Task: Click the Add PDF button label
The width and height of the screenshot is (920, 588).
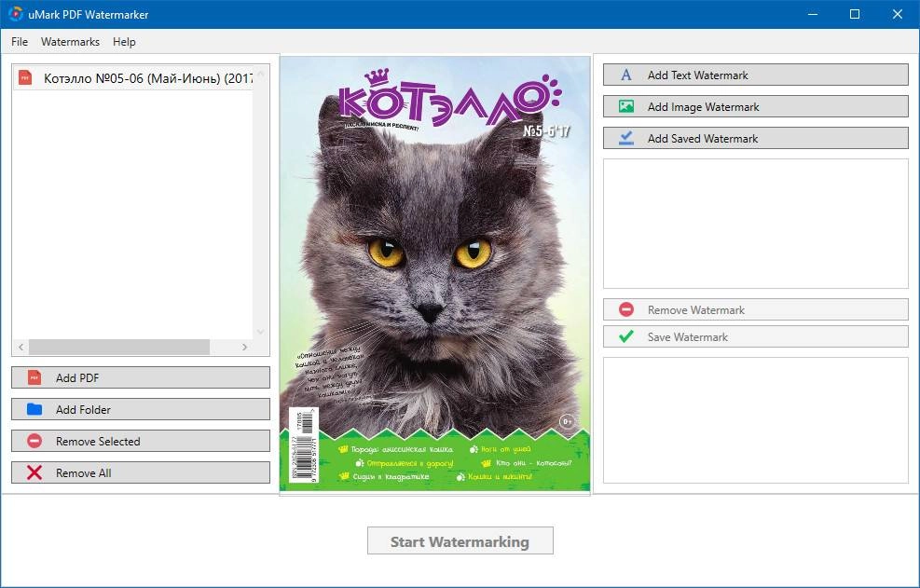Action: coord(77,378)
